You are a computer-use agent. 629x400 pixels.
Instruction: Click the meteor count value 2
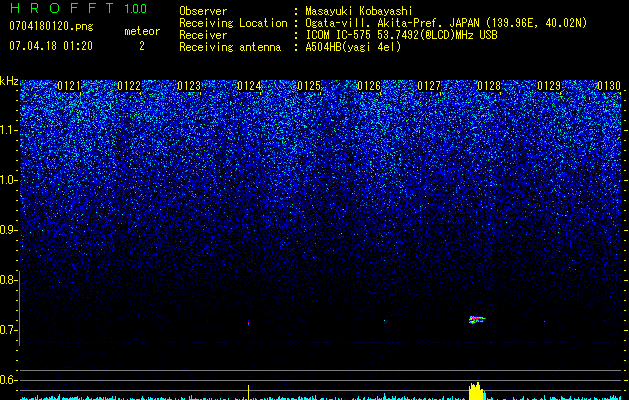pos(142,46)
